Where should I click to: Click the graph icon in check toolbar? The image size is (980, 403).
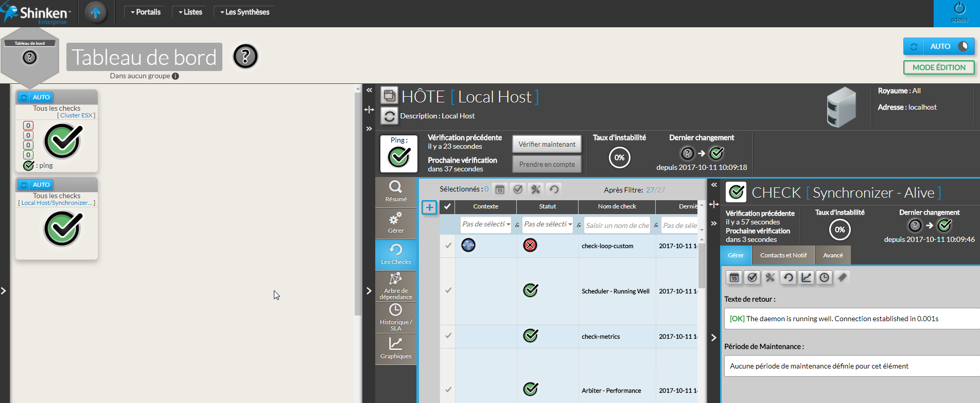click(806, 277)
